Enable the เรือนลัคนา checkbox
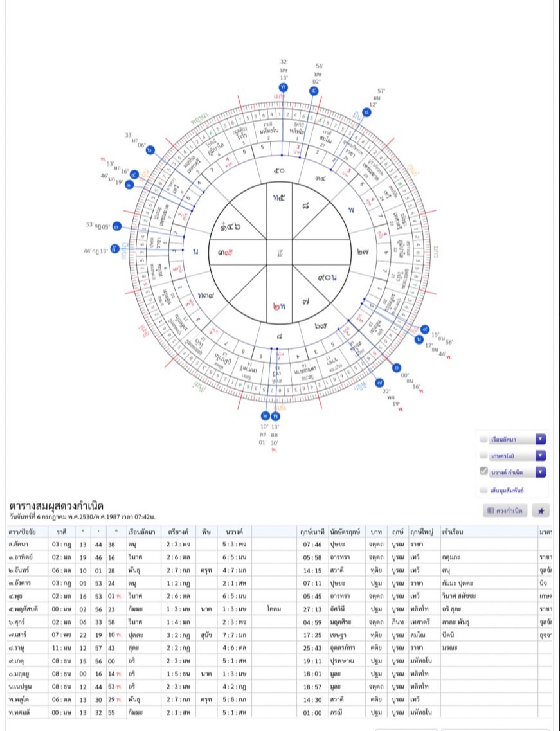 pyautogui.click(x=483, y=439)
